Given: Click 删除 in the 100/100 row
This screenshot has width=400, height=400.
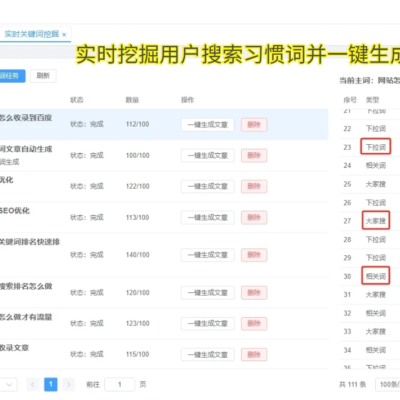Looking at the screenshot, I should point(254,155).
